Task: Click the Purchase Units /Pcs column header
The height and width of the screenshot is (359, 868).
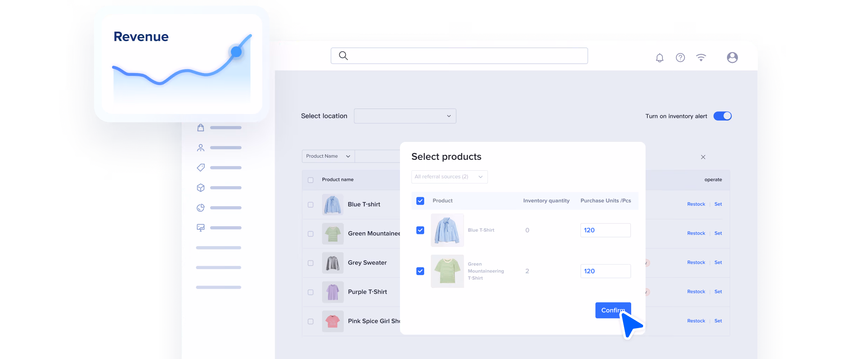Action: [x=606, y=201]
